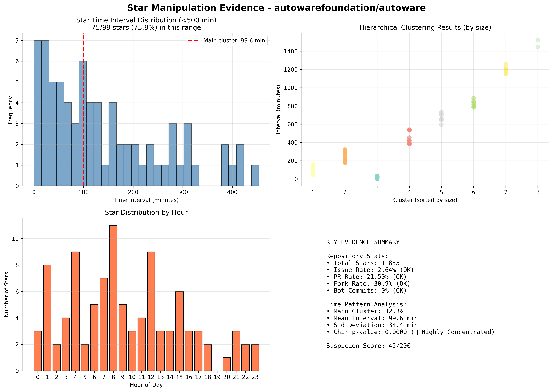Click the orange bar at hour 1
This screenshot has width=553, height=392.
(x=47, y=318)
